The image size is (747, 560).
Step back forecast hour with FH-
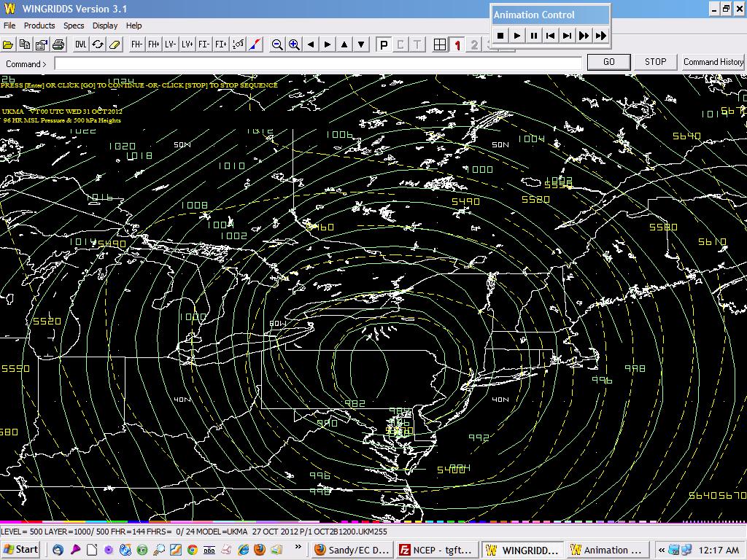pyautogui.click(x=136, y=44)
